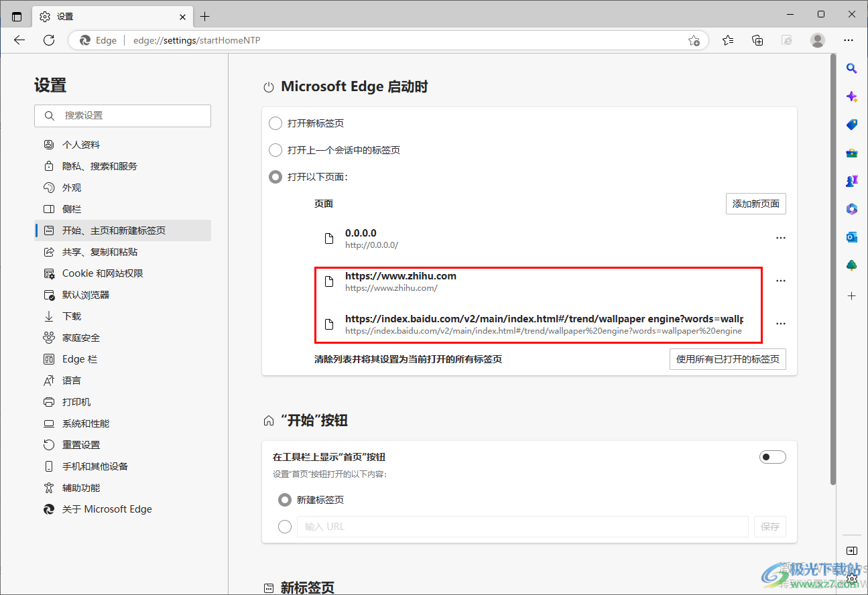Click the hide sidebar icon
Screen dimensions: 868x595
[852, 551]
